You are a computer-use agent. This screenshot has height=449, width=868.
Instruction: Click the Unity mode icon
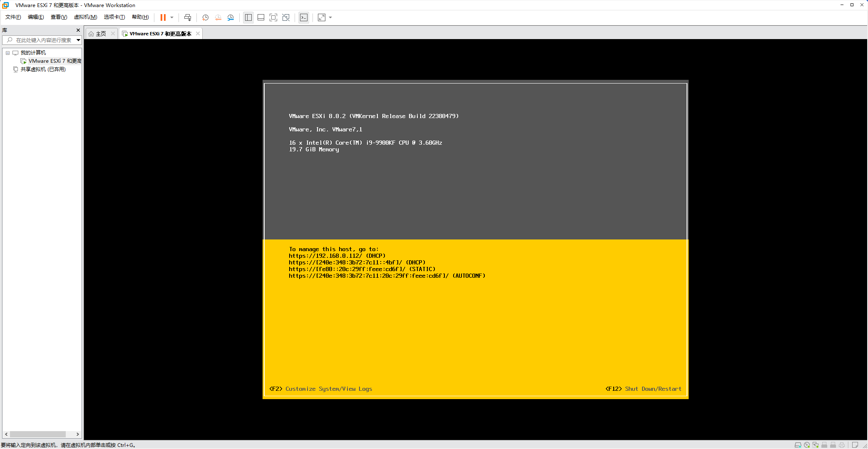pos(286,17)
